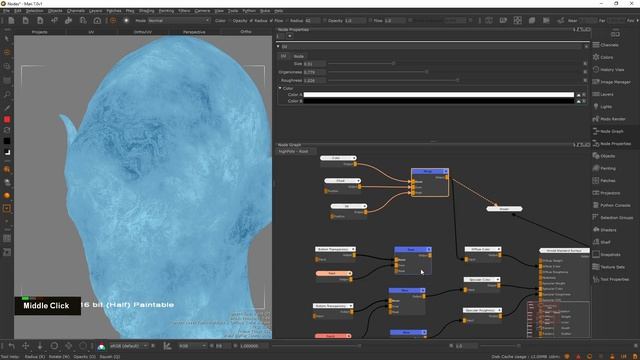Open the Texture Sets palette
This screenshot has height=360, width=640.
609,267
